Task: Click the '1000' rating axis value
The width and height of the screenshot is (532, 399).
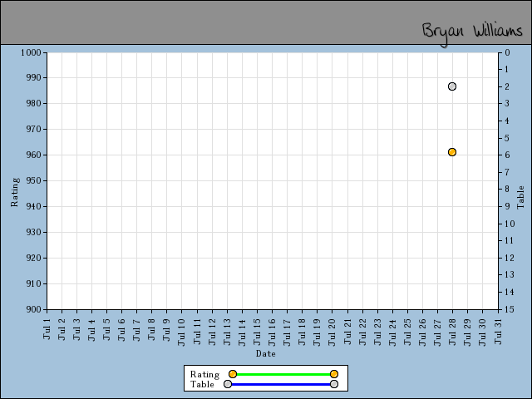Action: (x=31, y=52)
